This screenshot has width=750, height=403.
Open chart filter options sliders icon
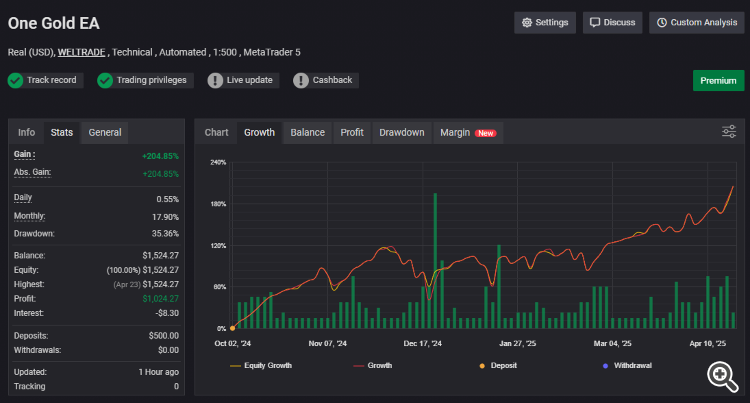click(729, 132)
